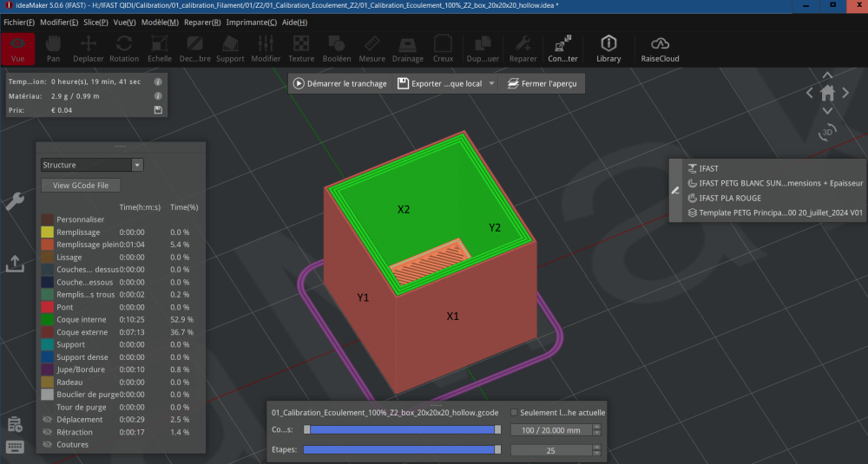Select the Rotation tool
This screenshot has width=868, height=464.
coord(124,49)
